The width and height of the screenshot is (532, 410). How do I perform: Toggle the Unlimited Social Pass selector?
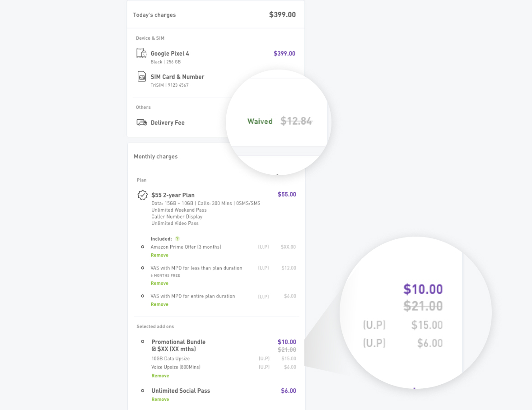[143, 390]
